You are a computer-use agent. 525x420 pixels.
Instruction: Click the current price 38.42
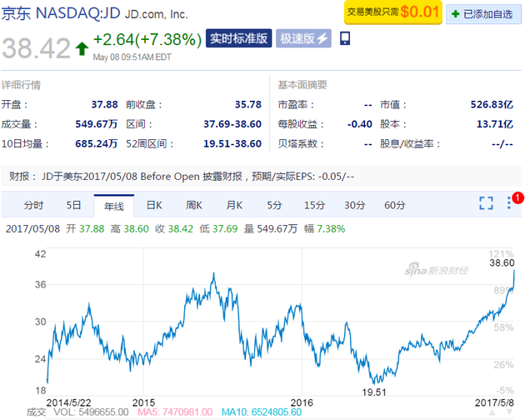(36, 48)
